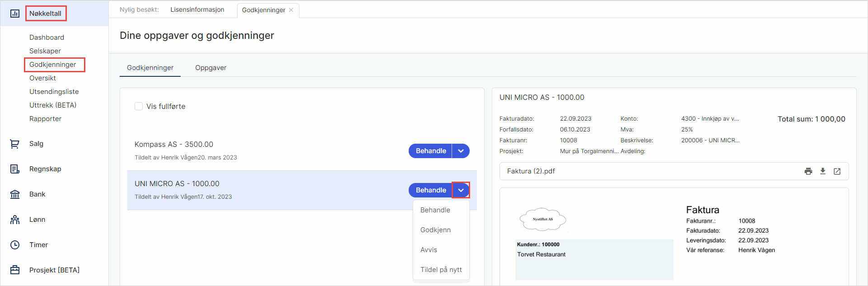This screenshot has width=868, height=286.
Task: Open the invoice PDF in new window
Action: click(837, 171)
